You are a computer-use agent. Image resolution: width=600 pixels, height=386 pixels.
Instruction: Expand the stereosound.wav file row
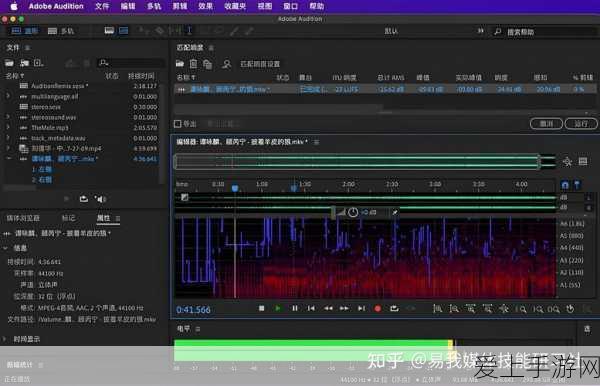8,117
